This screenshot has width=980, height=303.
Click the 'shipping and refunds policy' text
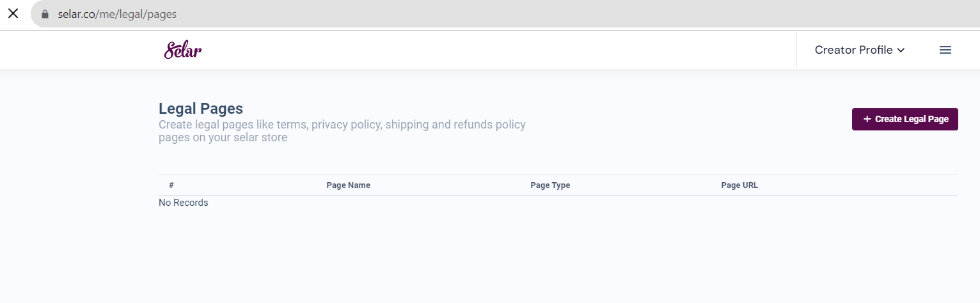click(455, 125)
